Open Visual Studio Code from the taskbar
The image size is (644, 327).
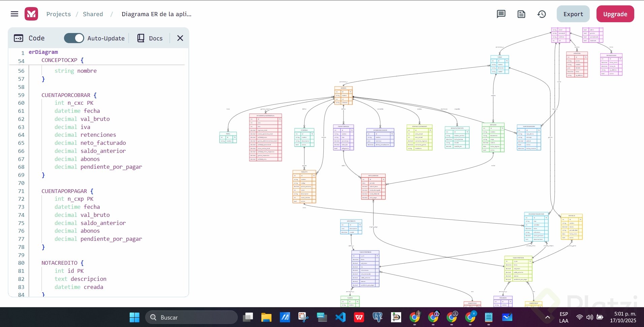tap(341, 317)
